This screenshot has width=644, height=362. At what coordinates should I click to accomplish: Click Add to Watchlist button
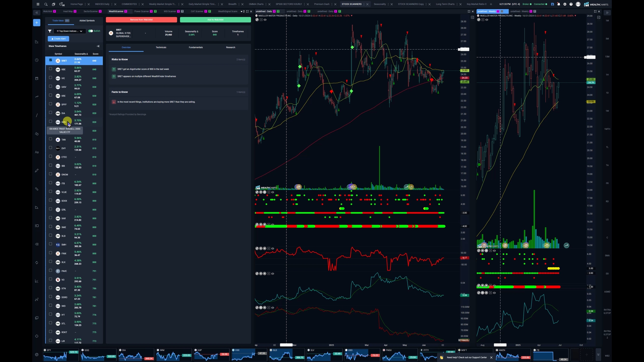(x=215, y=20)
